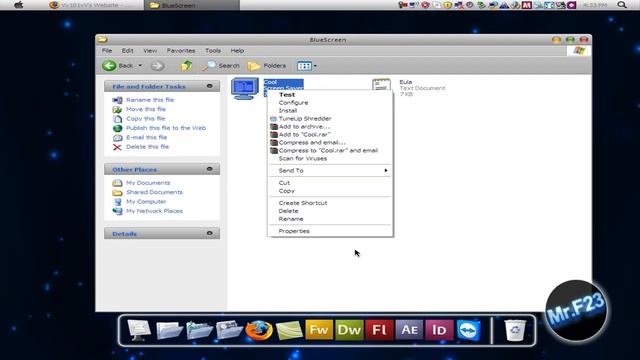Choose Test in the context menu
The height and width of the screenshot is (360, 640).
click(330, 95)
